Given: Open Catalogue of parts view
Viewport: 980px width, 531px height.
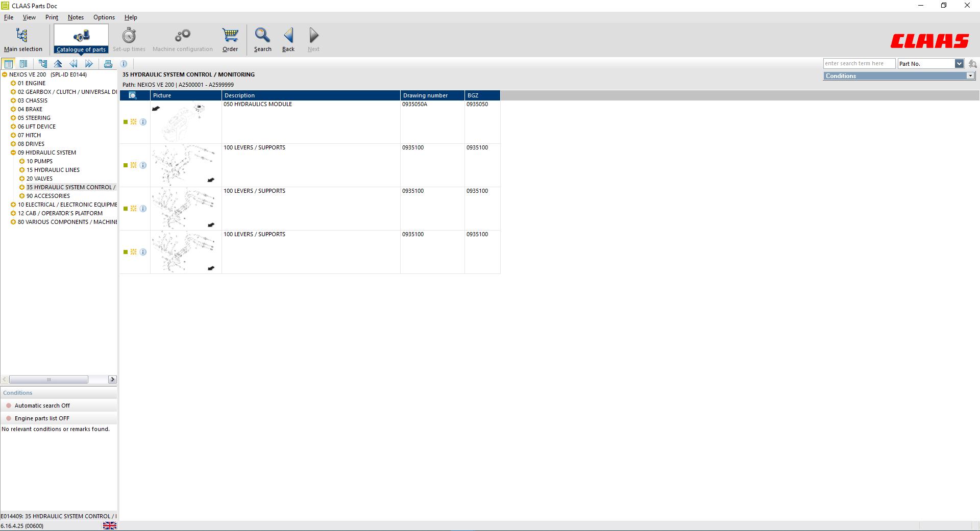Looking at the screenshot, I should [x=81, y=40].
